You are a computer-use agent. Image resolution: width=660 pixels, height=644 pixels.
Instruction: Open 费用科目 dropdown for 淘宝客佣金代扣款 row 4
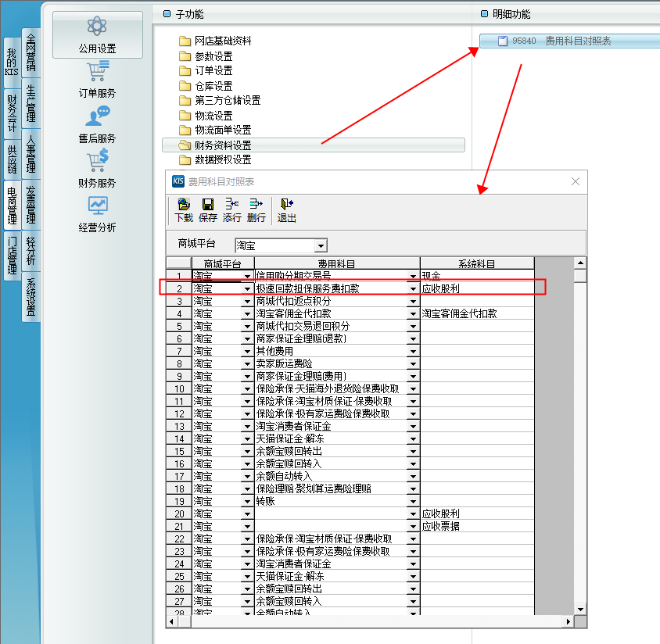414,314
